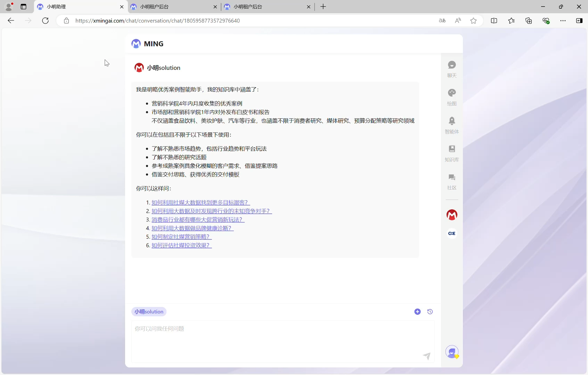
Task: Go back with browser back arrow
Action: 11,21
